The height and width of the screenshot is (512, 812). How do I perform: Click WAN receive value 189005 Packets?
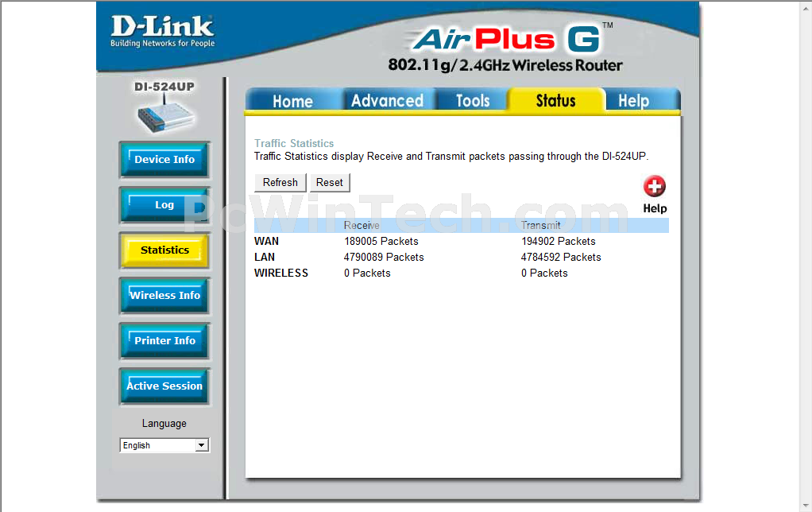tap(381, 242)
